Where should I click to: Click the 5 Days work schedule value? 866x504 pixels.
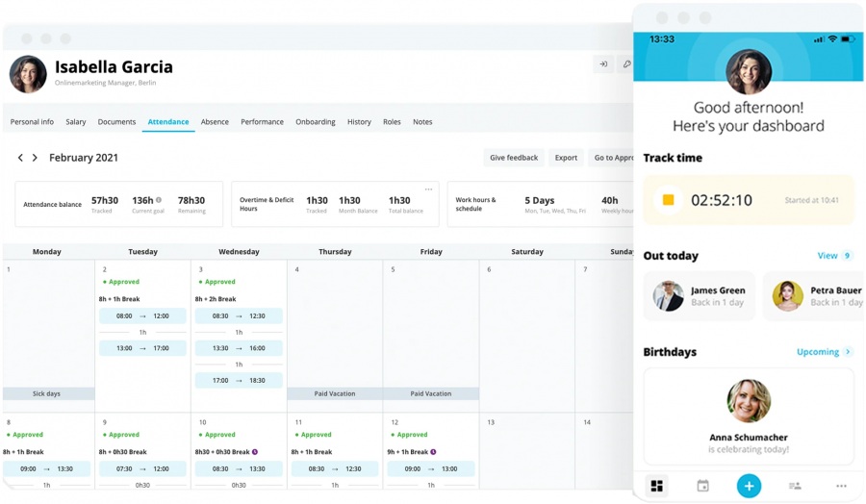(x=540, y=200)
